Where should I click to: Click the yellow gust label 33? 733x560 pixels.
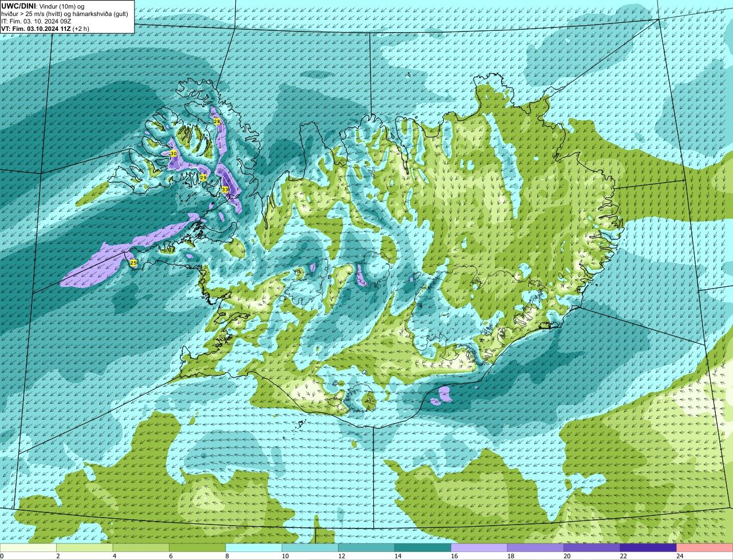coord(224,190)
